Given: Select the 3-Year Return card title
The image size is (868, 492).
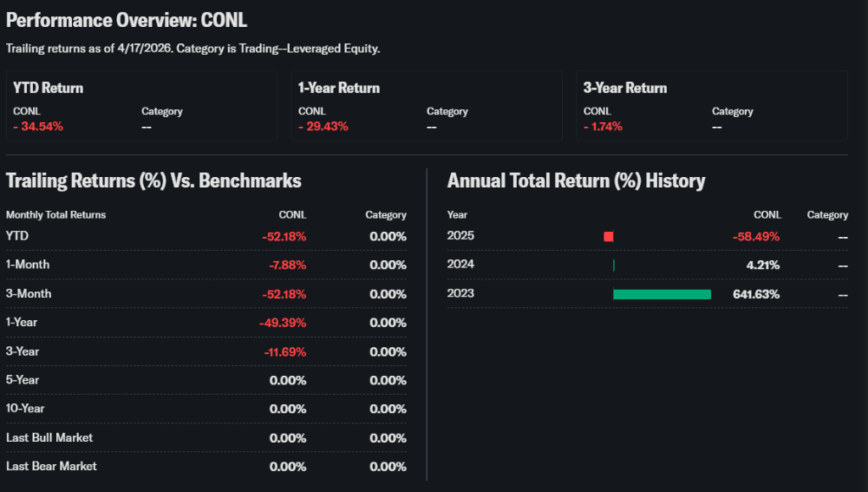Looking at the screenshot, I should tap(625, 88).
